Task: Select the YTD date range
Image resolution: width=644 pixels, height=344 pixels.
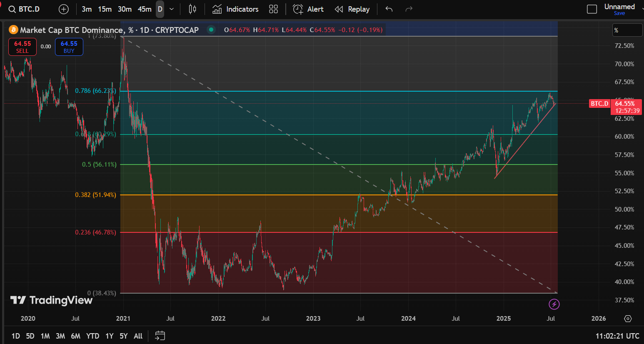Action: pyautogui.click(x=92, y=336)
